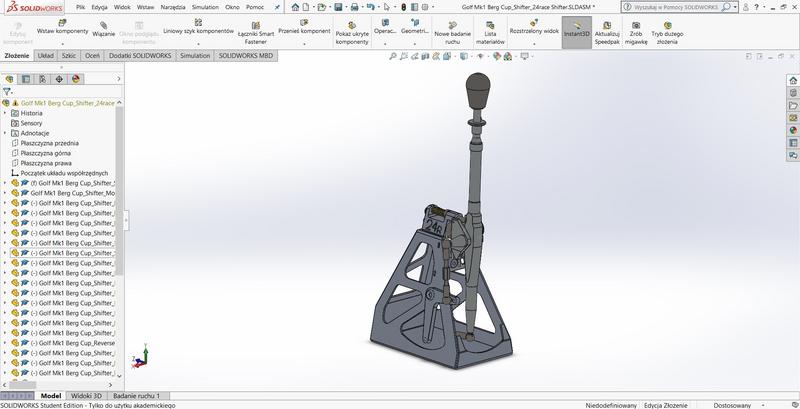Open Geometria odniesienia tool
The height and width of the screenshot is (409, 800).
(415, 27)
